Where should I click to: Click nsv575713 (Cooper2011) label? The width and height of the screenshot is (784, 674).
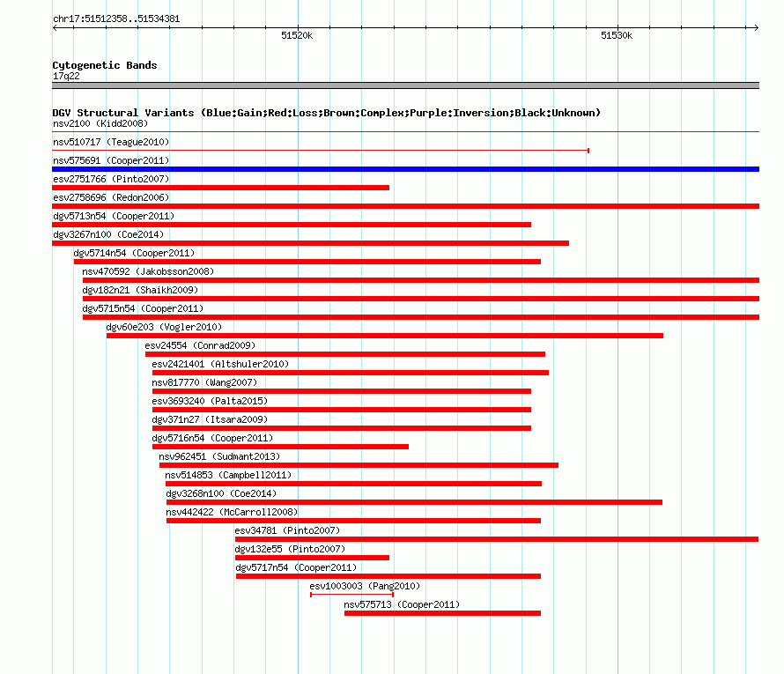402,604
